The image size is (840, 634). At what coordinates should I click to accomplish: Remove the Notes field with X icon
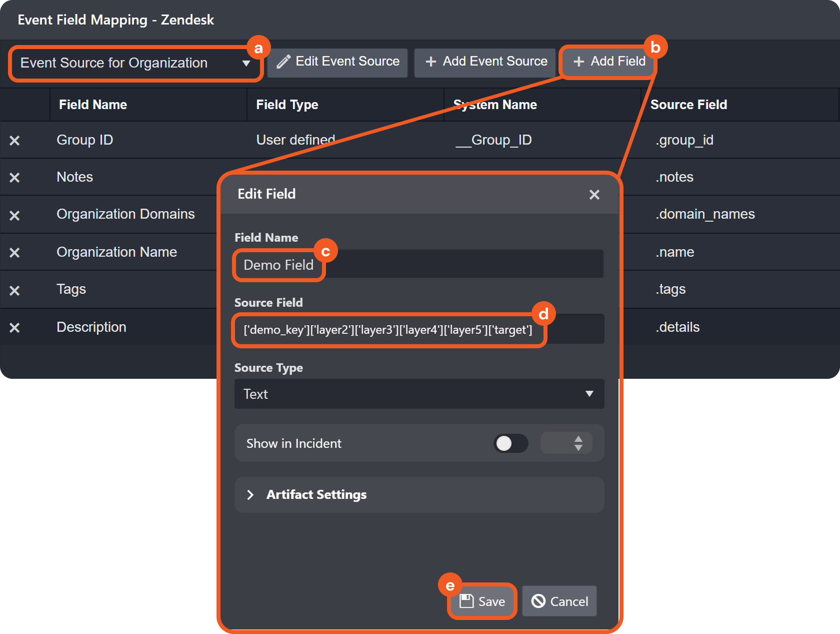click(14, 178)
